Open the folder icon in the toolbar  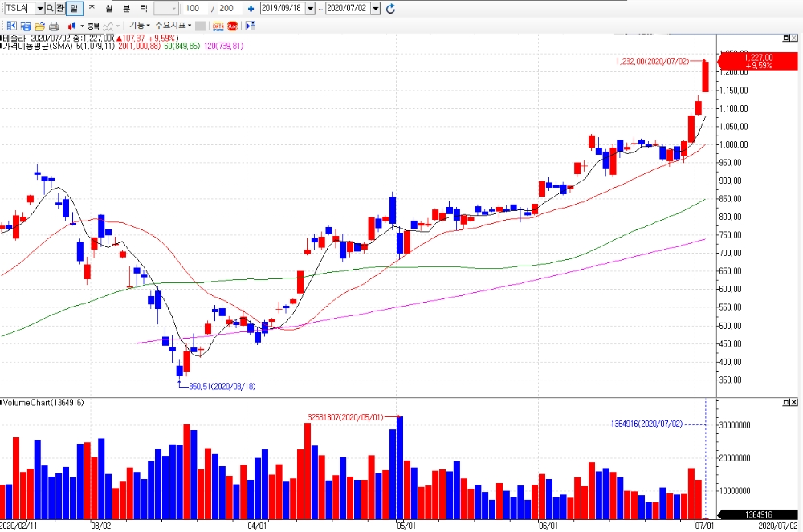tap(39, 26)
